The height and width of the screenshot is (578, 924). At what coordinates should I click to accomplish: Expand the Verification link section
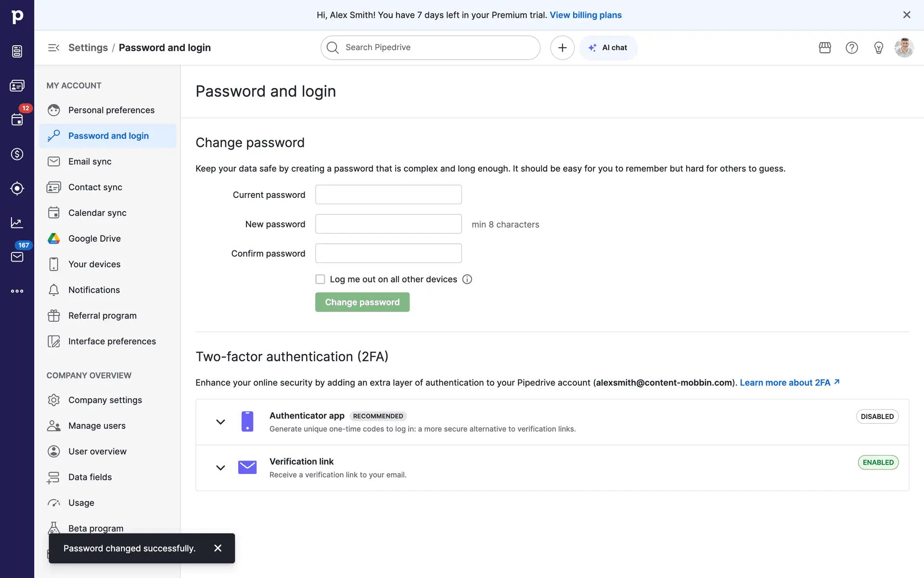coord(220,468)
